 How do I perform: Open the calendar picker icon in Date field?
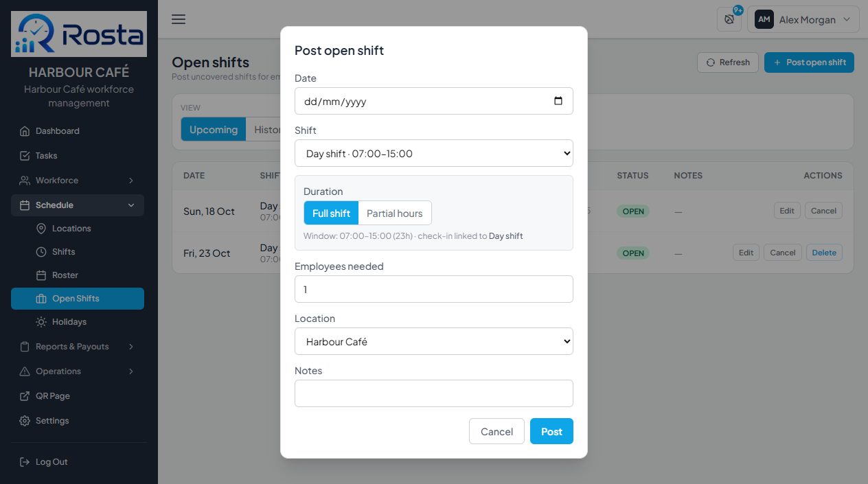tap(558, 101)
